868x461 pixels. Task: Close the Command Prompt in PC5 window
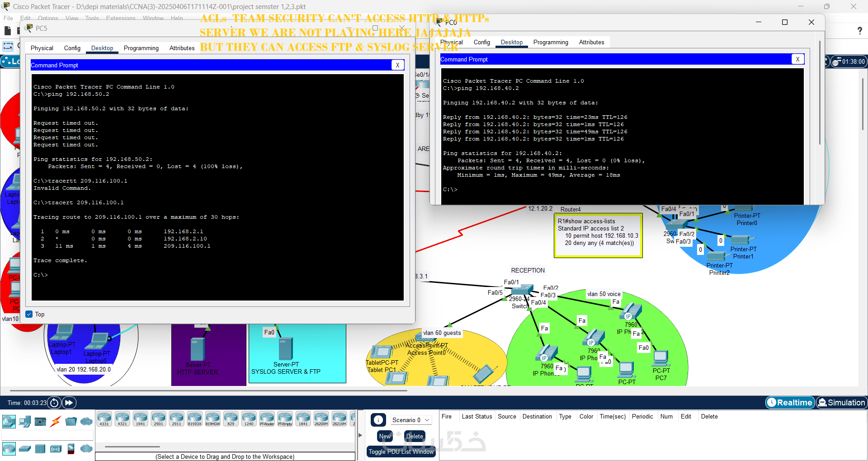click(397, 65)
